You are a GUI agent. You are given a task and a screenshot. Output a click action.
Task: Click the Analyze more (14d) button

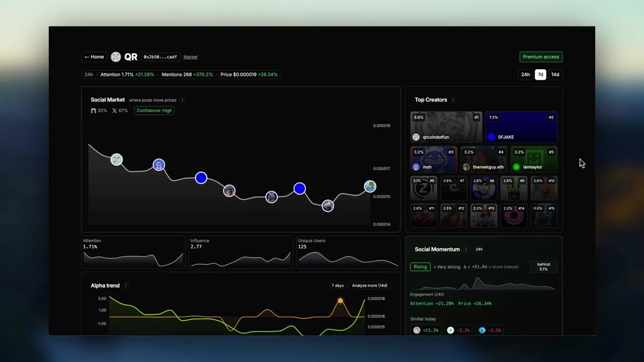[x=369, y=286]
